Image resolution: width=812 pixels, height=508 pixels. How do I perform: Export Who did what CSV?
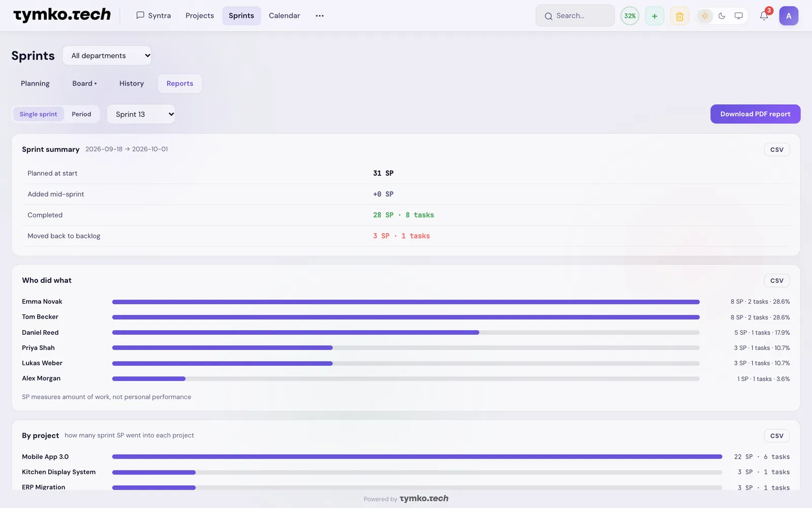click(x=777, y=280)
